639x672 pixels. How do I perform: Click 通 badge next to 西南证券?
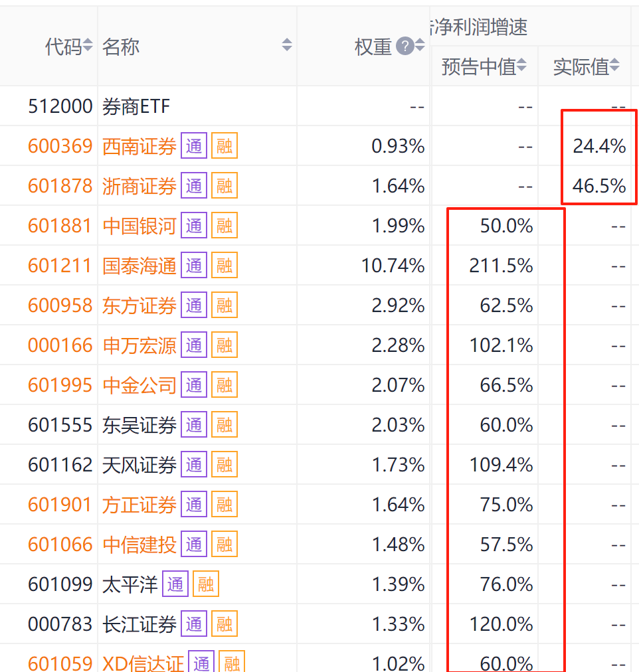[194, 145]
